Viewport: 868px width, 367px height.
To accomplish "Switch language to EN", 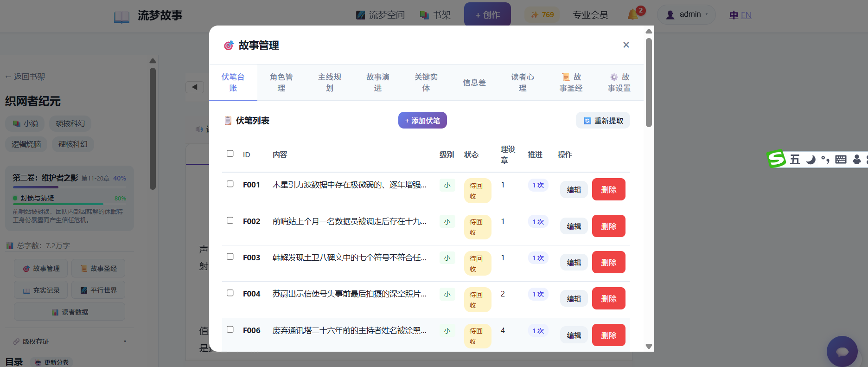I will point(746,15).
